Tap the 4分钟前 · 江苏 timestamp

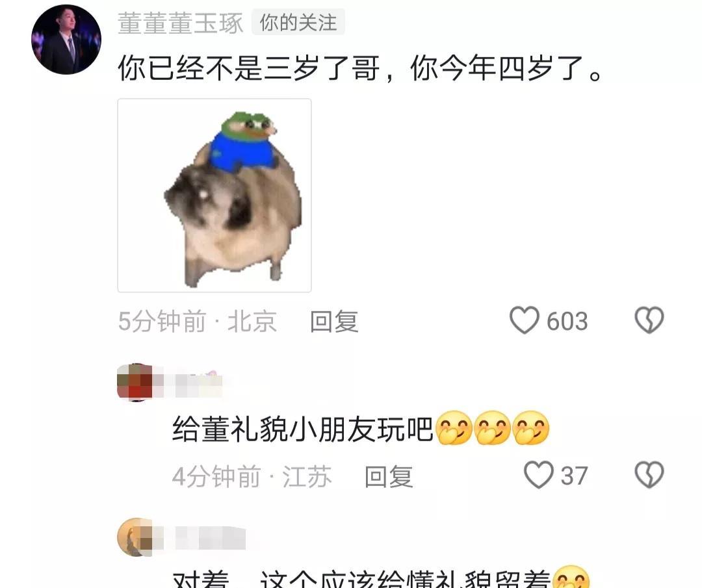[252, 476]
